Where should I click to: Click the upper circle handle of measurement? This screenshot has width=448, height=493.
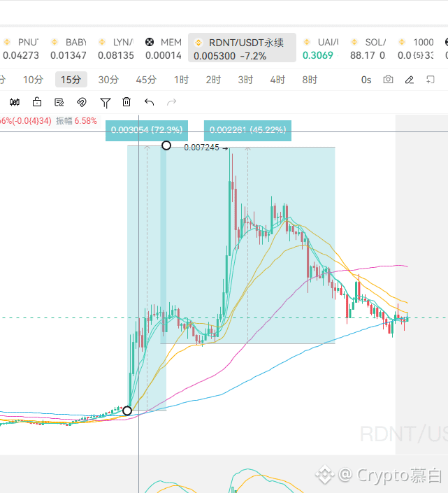166,145
